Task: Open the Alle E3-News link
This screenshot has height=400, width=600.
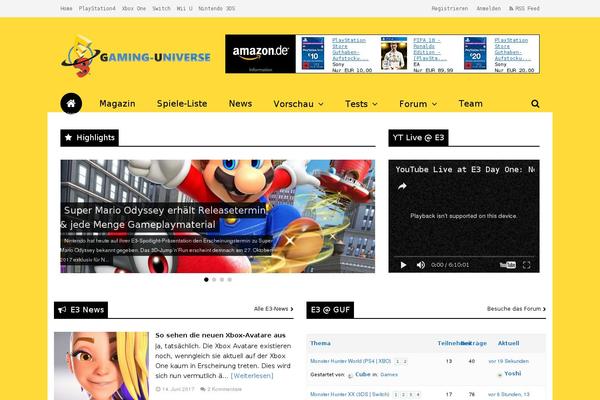Action: tap(274, 309)
